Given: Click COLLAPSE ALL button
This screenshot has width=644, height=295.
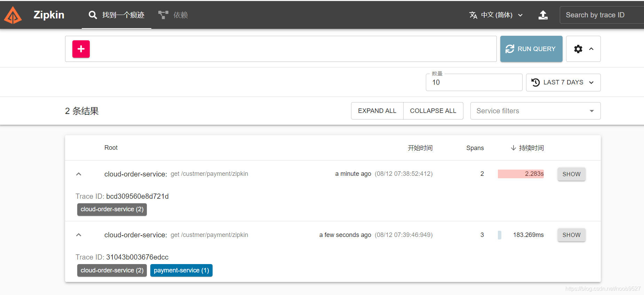Looking at the screenshot, I should click(x=433, y=111).
